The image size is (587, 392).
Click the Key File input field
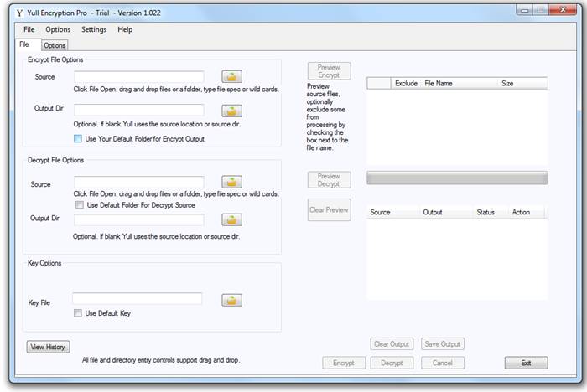pyautogui.click(x=137, y=298)
